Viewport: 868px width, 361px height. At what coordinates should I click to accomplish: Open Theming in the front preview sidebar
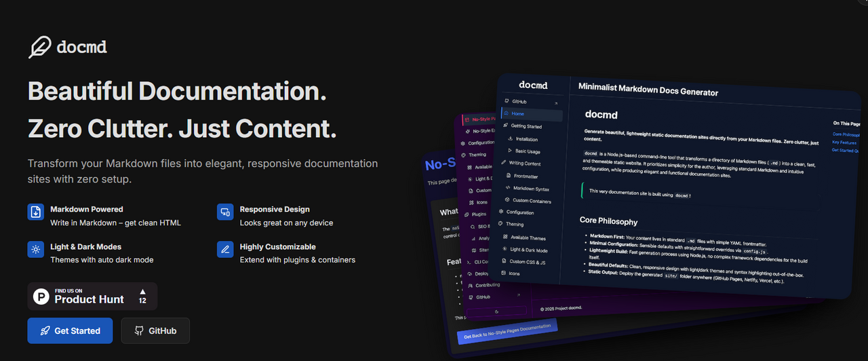pyautogui.click(x=511, y=225)
